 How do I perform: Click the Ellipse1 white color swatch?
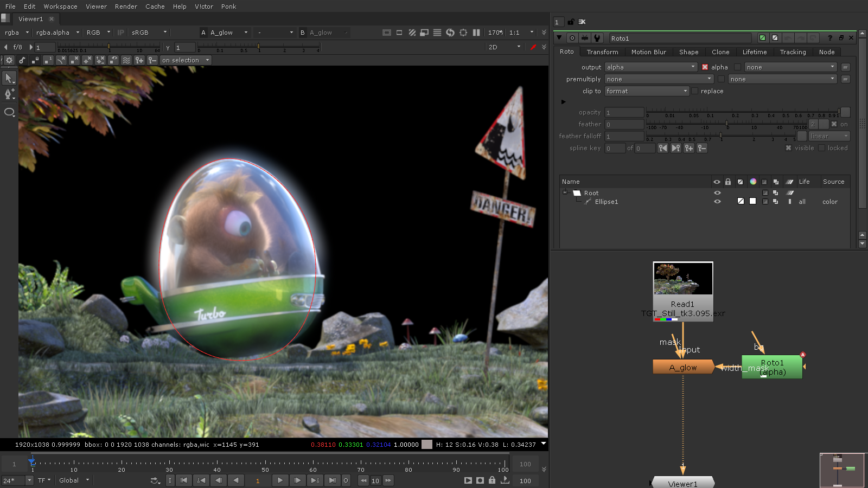pyautogui.click(x=752, y=202)
